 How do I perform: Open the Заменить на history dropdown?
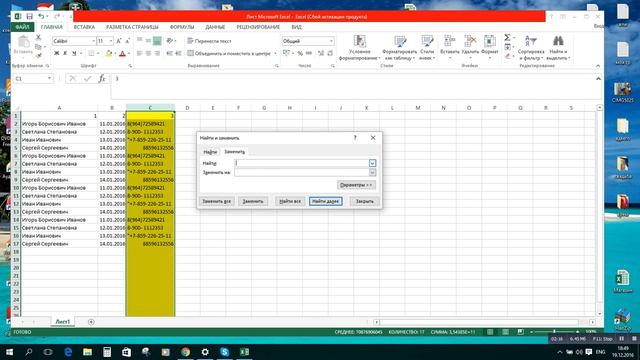372,173
